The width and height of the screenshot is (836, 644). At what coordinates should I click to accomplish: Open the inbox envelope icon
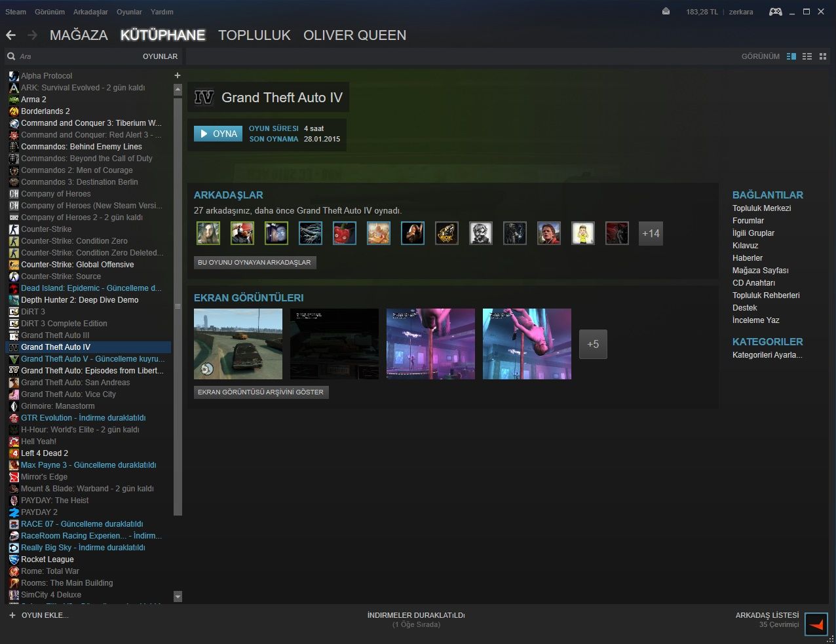(666, 11)
